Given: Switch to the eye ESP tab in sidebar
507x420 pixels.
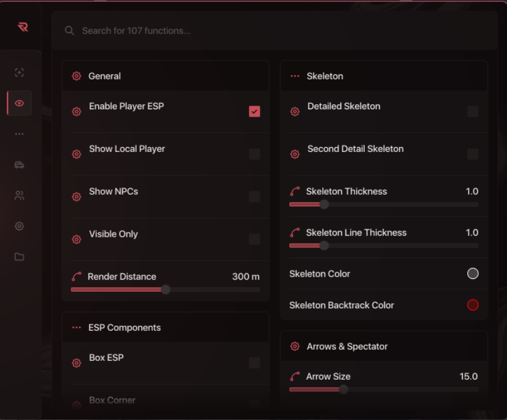Looking at the screenshot, I should coord(19,103).
